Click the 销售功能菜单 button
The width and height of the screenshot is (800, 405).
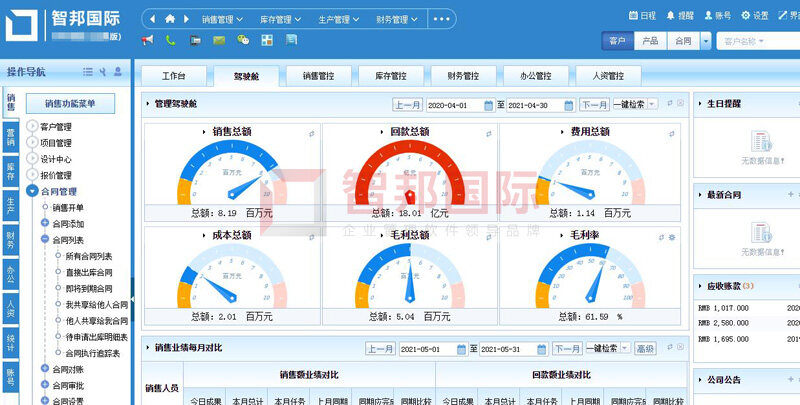tap(72, 103)
